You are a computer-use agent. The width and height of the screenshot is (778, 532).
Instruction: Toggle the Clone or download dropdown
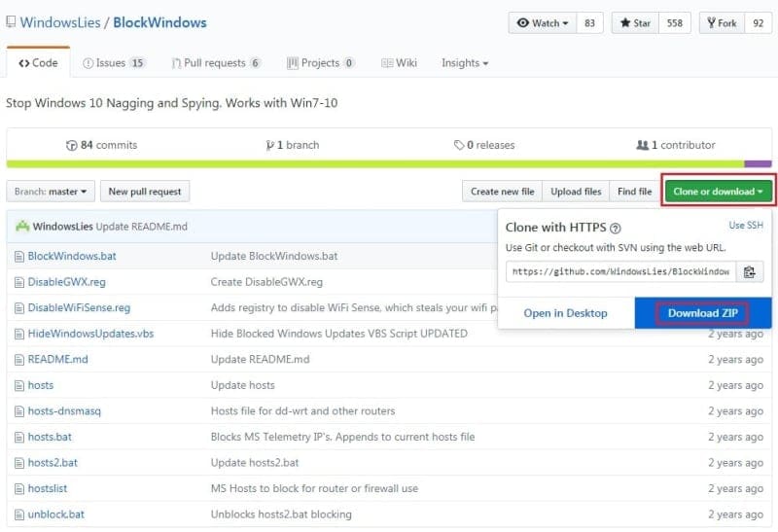point(718,191)
